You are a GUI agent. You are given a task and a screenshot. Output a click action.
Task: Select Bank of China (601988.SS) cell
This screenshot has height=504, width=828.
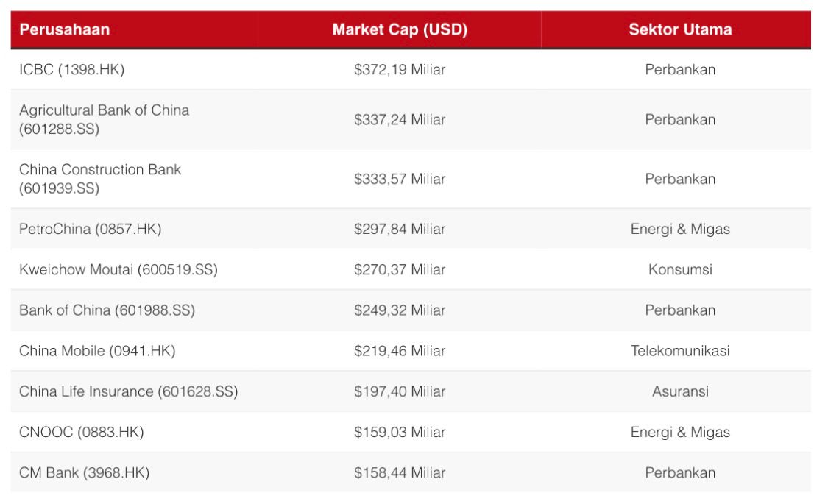coord(107,310)
